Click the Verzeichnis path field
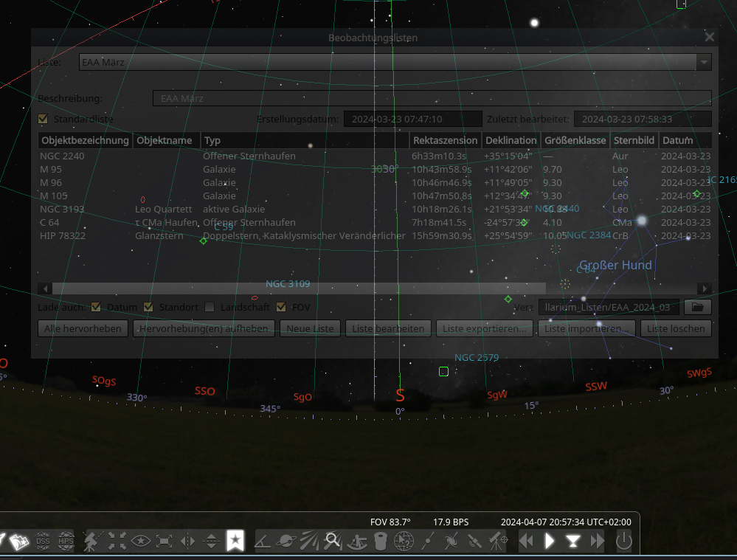Image resolution: width=737 pixels, height=560 pixels. pos(609,307)
